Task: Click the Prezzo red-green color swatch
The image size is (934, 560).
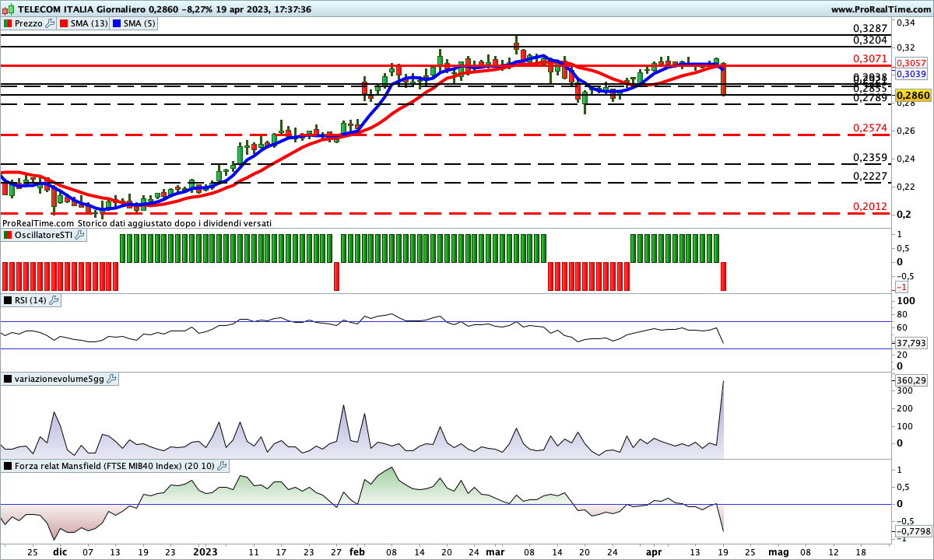Action: pos(8,23)
